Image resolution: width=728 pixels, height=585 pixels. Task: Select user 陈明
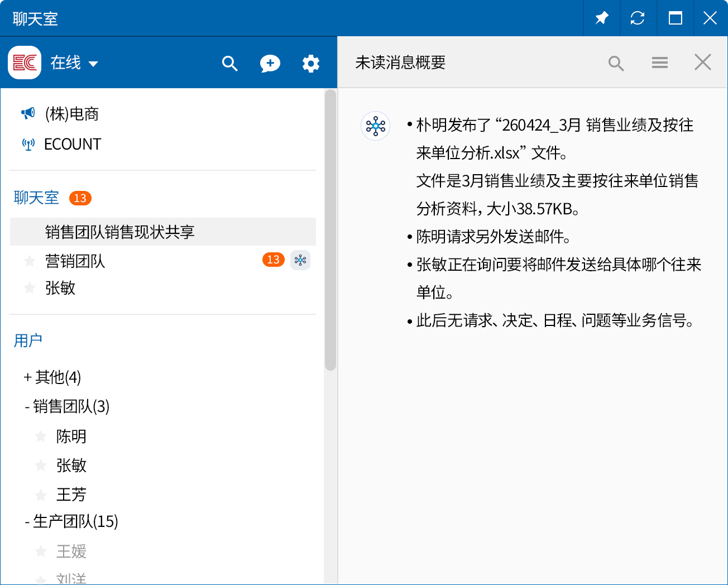[71, 437]
